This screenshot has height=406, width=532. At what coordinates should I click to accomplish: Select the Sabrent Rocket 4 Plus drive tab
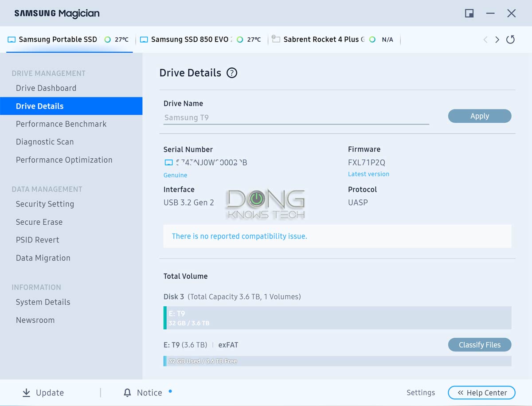pos(334,39)
